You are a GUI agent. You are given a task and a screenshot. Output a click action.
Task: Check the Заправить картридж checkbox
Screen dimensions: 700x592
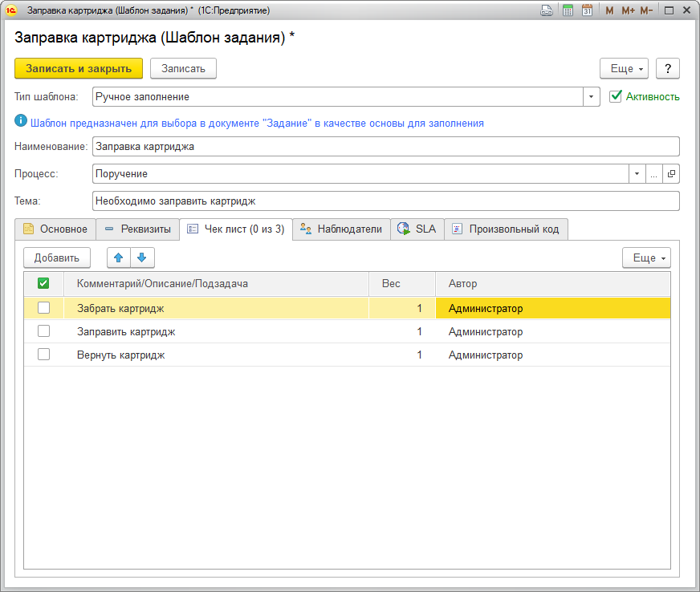[43, 331]
